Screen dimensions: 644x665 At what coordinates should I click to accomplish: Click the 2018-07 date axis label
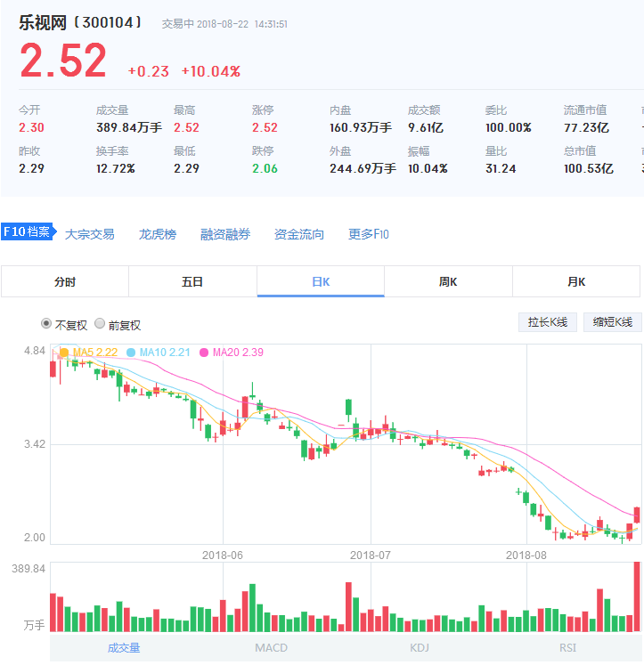(371, 556)
